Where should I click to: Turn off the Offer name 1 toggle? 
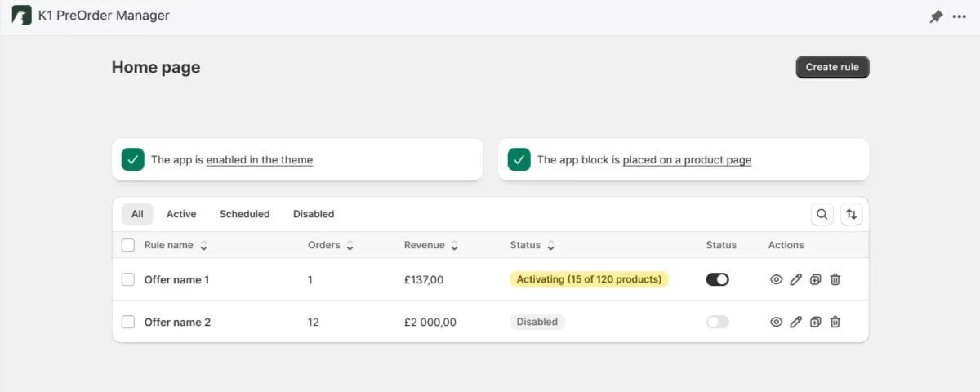[x=717, y=279]
